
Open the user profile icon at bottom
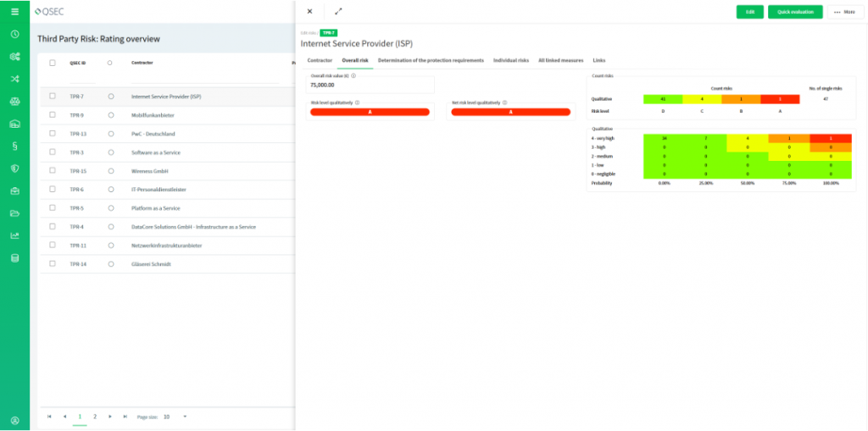(x=14, y=420)
